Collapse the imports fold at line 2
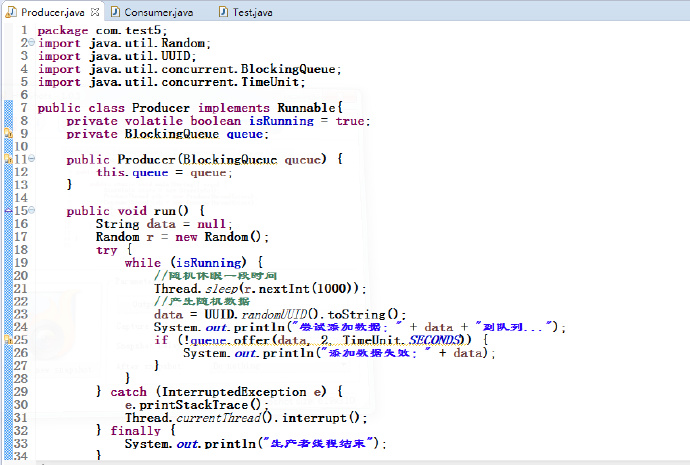Image resolution: width=690 pixels, height=465 pixels. pyautogui.click(x=32, y=42)
